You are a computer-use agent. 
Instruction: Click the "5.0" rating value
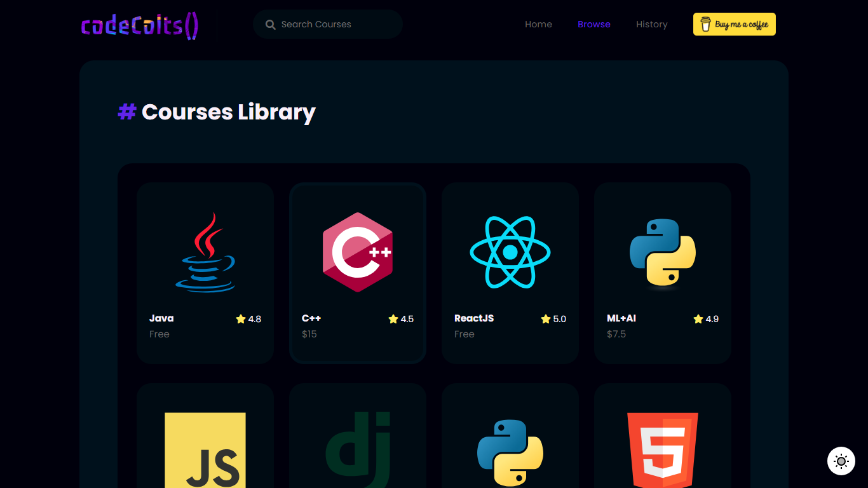click(560, 319)
